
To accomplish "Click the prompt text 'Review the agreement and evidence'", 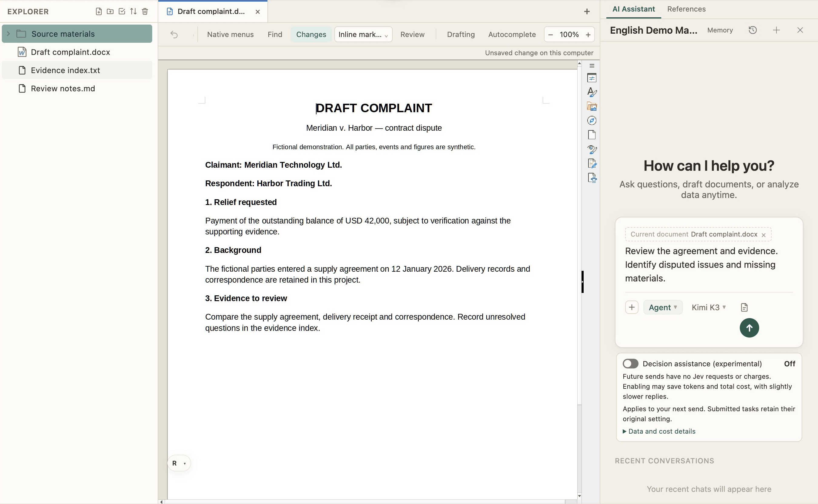I will [701, 251].
